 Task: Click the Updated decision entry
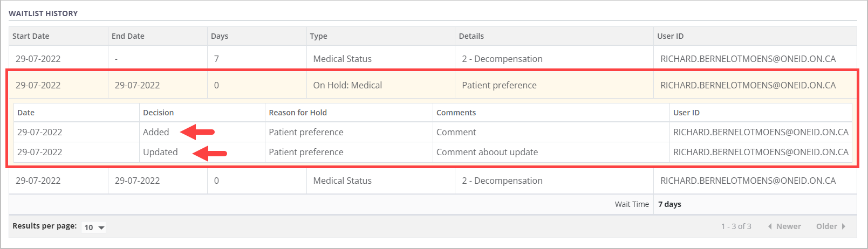pyautogui.click(x=160, y=152)
